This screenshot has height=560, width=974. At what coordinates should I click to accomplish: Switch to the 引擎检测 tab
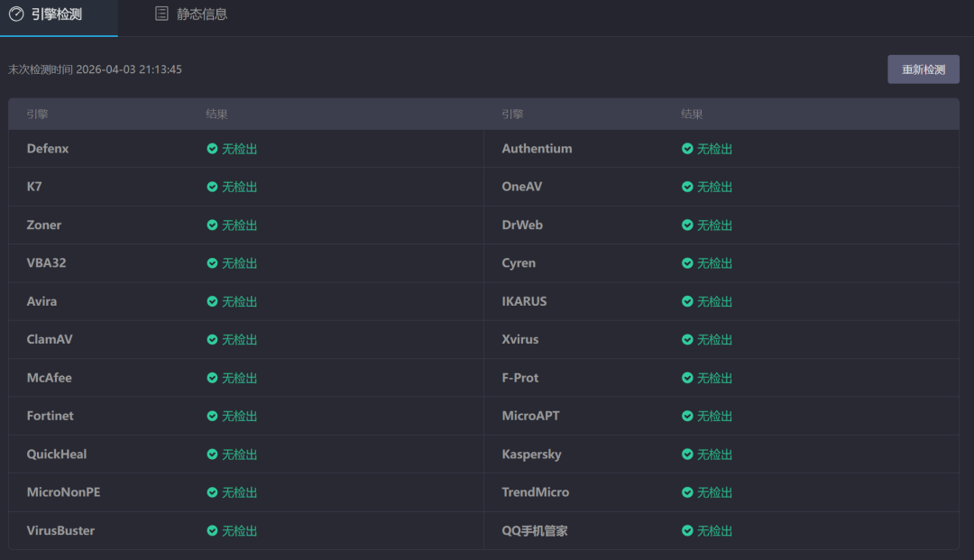(x=56, y=14)
